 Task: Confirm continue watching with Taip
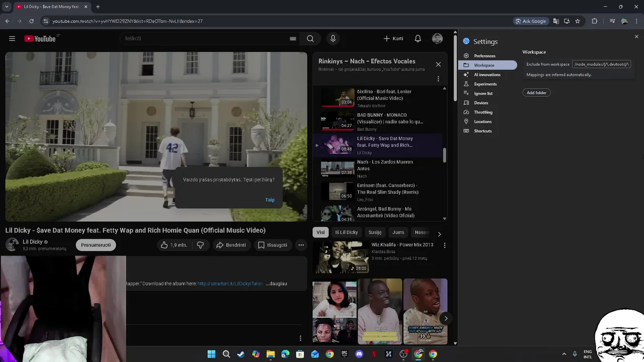coord(270,200)
